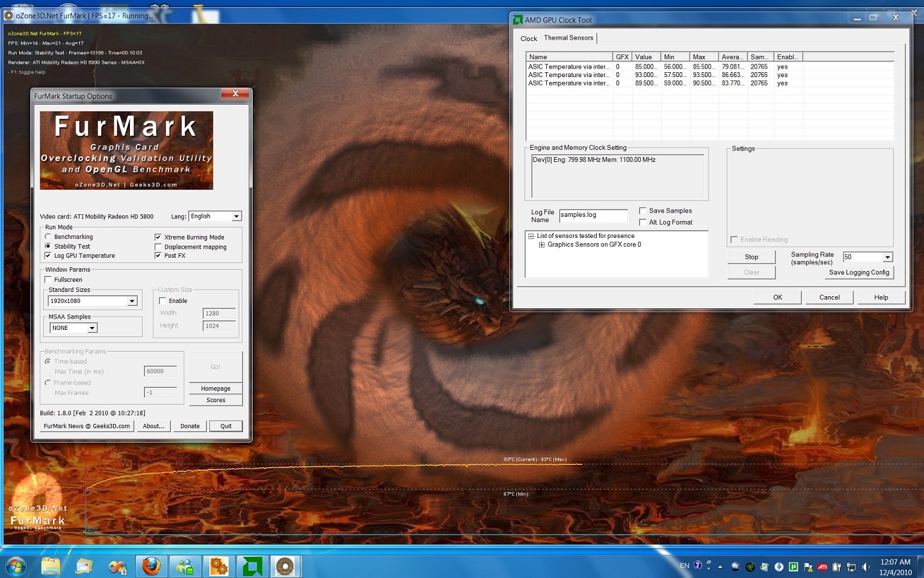Viewport: 924px width, 578px height.
Task: Enable the Fullscreen checkbox
Action: coord(49,280)
